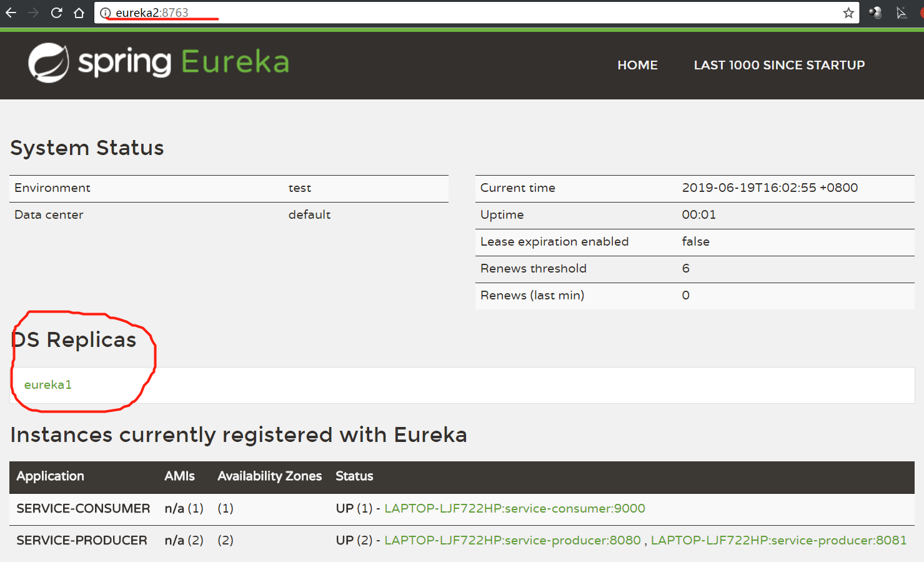Click the Availability Zones column header
Screen dimensions: 924x562
(x=269, y=476)
